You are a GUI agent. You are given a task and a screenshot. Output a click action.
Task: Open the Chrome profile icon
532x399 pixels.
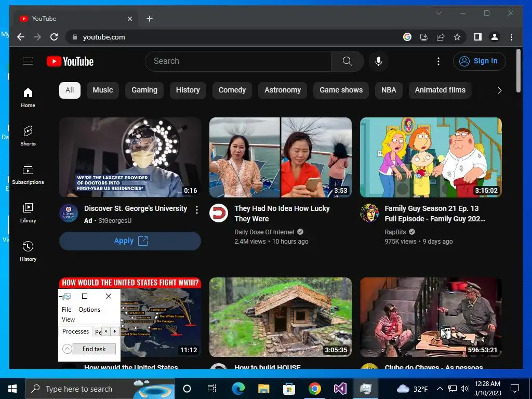point(495,37)
